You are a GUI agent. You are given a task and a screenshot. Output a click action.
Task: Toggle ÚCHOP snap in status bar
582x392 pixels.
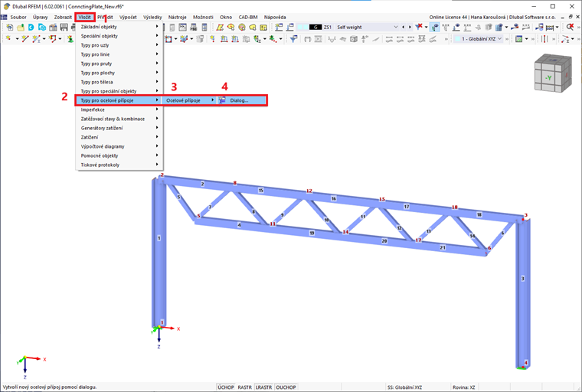(x=226, y=387)
